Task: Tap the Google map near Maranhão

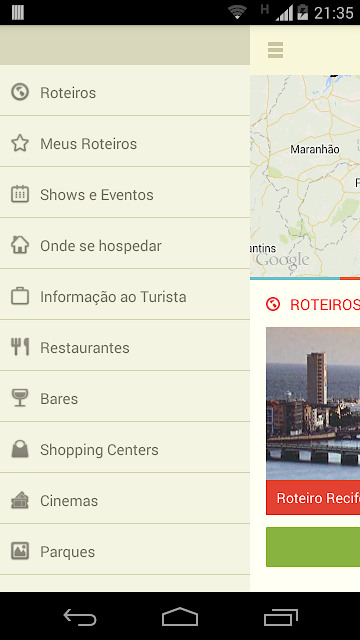Action: pos(305,176)
